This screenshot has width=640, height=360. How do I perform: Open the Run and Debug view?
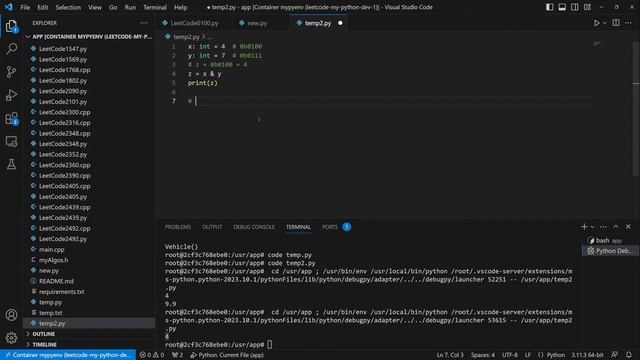pos(11,95)
